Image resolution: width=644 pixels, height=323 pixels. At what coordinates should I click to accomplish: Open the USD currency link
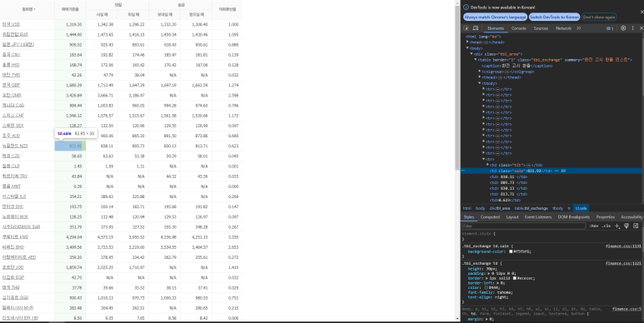(11, 24)
